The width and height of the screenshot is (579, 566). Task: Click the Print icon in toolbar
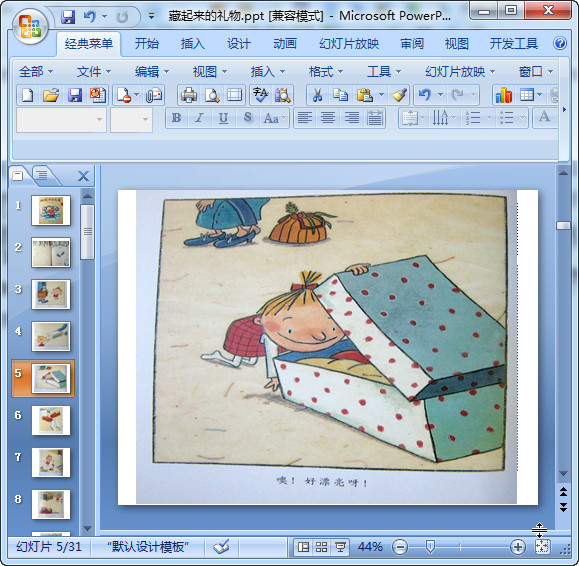tap(189, 95)
